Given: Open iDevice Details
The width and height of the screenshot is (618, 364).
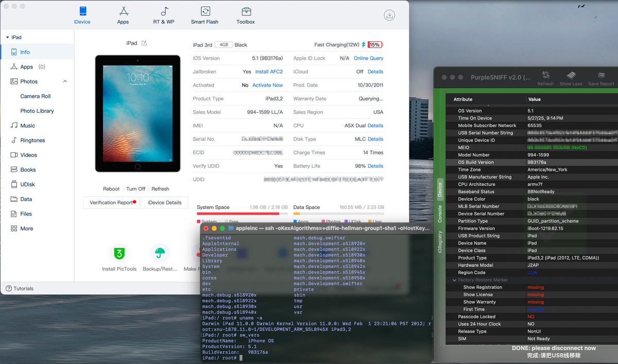Looking at the screenshot, I should [165, 202].
